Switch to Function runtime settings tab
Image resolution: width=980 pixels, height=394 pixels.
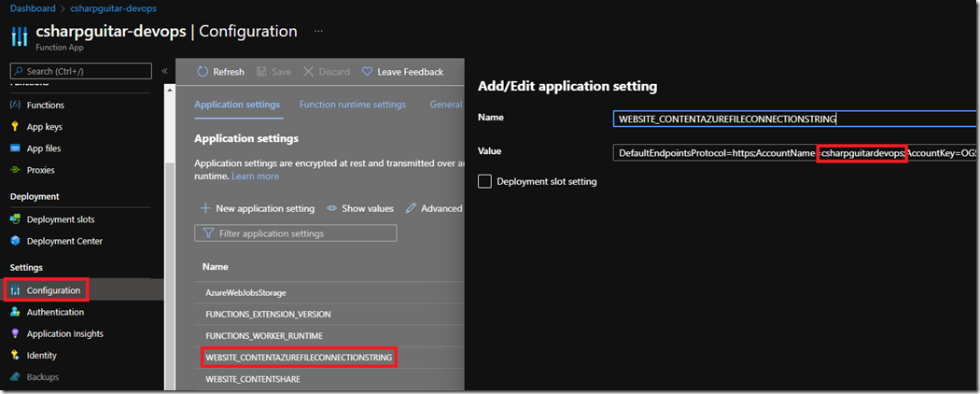[x=353, y=105]
